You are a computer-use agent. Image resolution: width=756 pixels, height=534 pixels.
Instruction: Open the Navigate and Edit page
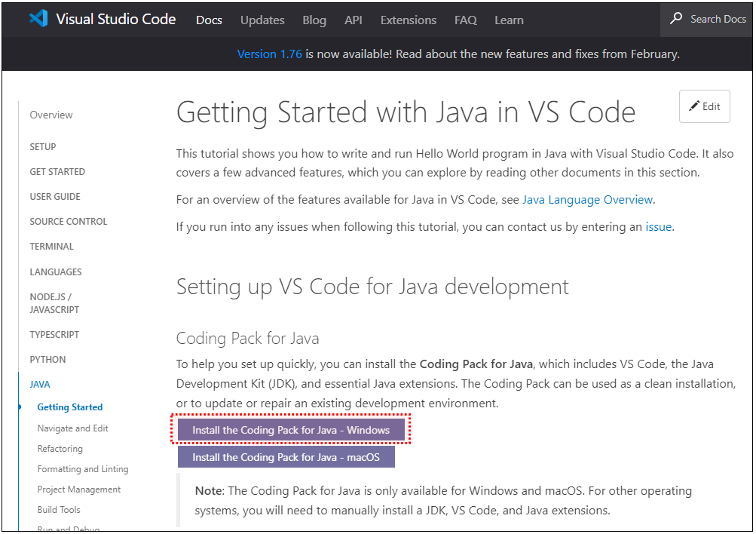[x=73, y=428]
